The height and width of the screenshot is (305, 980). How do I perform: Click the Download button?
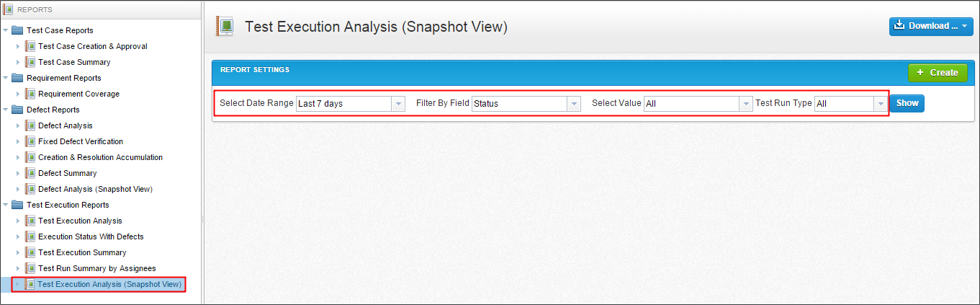(x=931, y=26)
